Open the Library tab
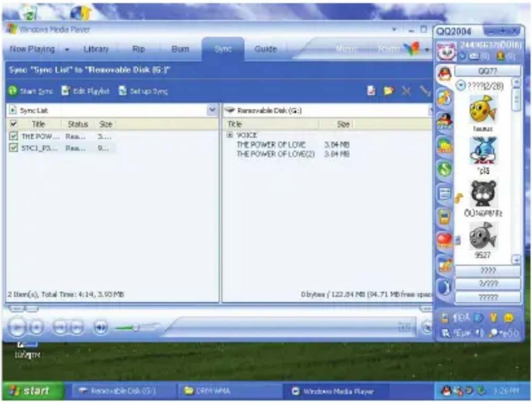 pos(96,49)
